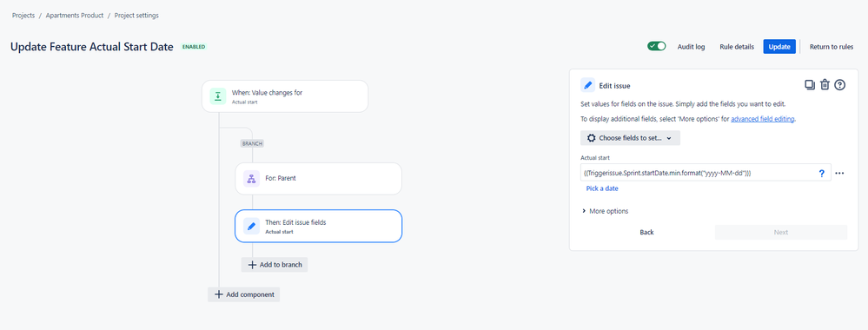This screenshot has width=868, height=330.
Task: Toggle the rule enabled switch off
Action: [x=657, y=47]
